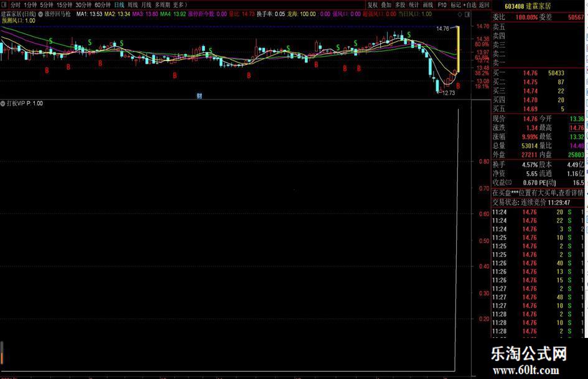
Task: Click the 14.76 high price label
Action: 442,28
